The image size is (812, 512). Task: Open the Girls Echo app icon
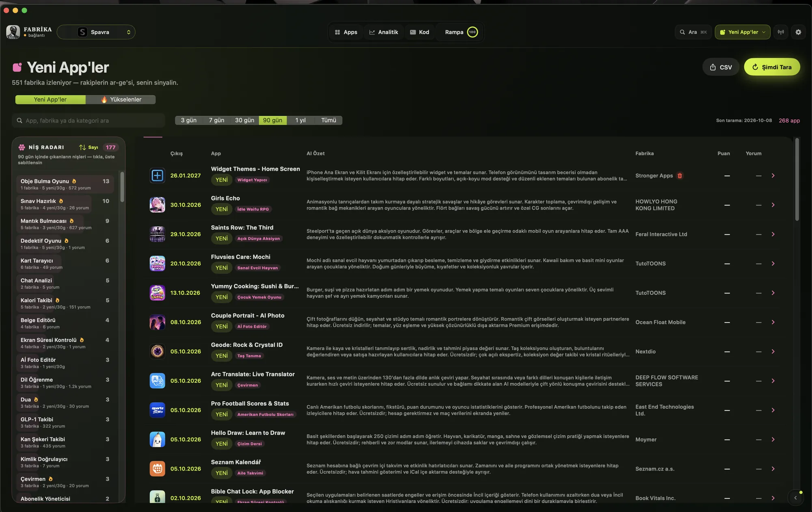click(157, 205)
